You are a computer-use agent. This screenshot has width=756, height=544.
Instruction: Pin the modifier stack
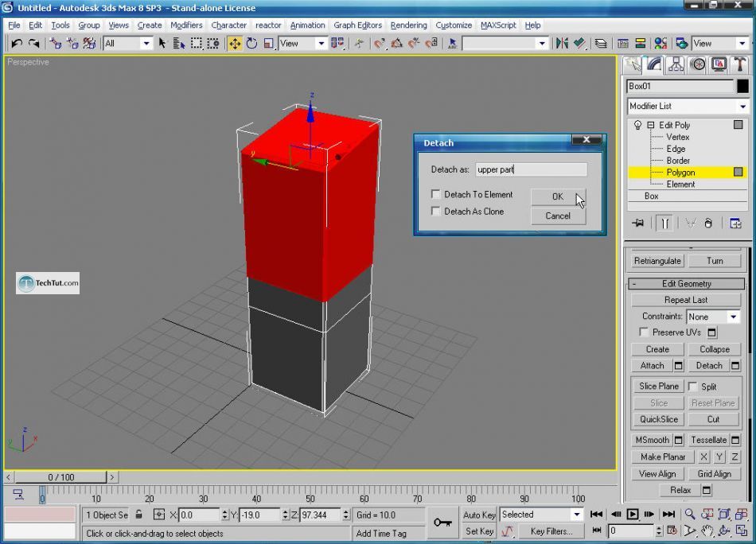[637, 223]
